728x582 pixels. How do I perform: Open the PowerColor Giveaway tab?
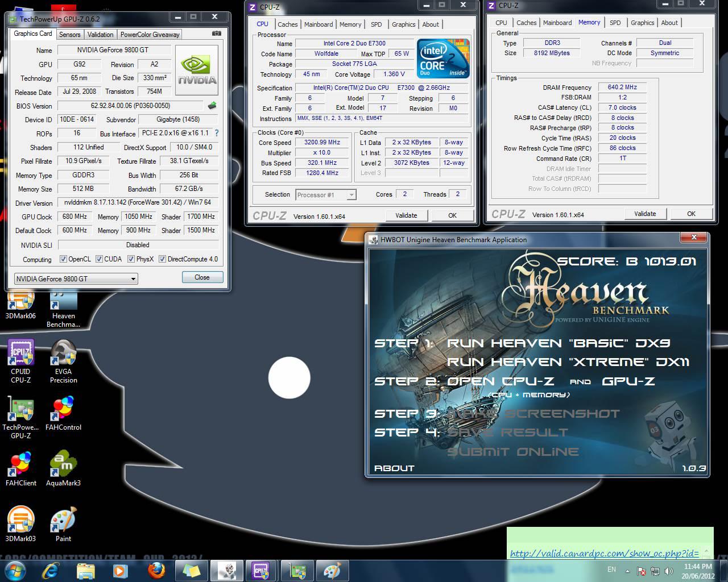click(150, 35)
